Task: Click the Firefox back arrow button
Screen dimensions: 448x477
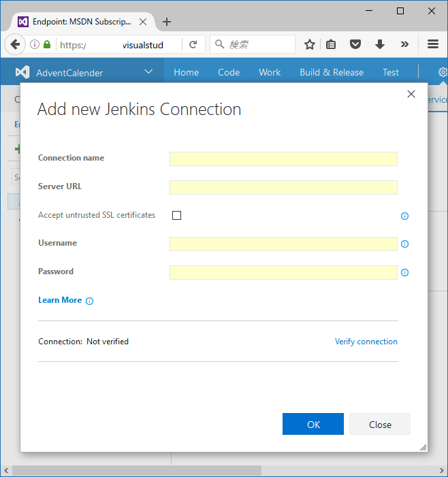Action: pyautogui.click(x=15, y=45)
